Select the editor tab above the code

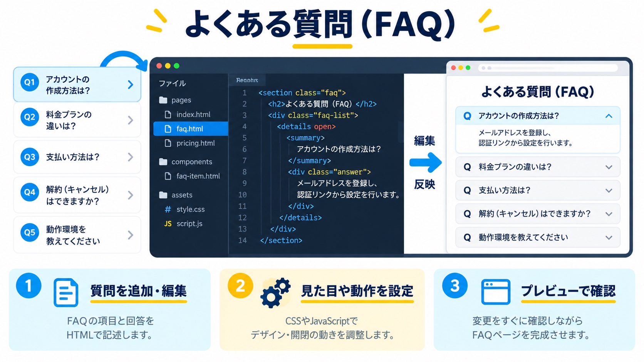pos(247,80)
